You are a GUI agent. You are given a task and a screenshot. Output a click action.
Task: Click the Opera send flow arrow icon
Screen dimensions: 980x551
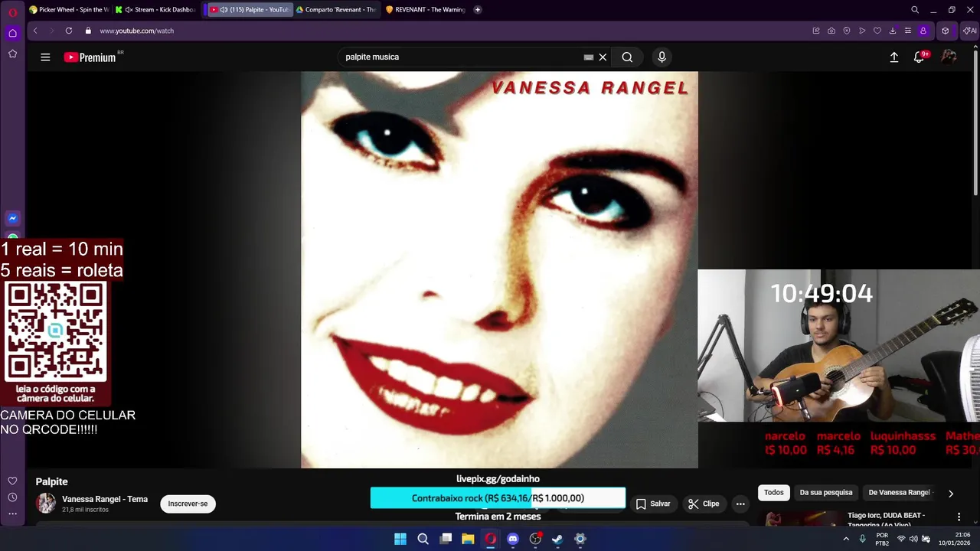[862, 31]
